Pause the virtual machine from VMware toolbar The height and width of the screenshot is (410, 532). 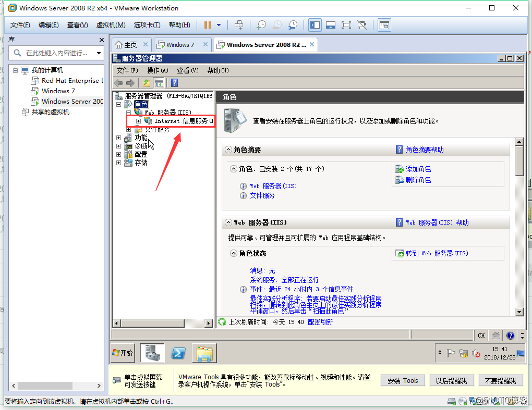point(208,24)
